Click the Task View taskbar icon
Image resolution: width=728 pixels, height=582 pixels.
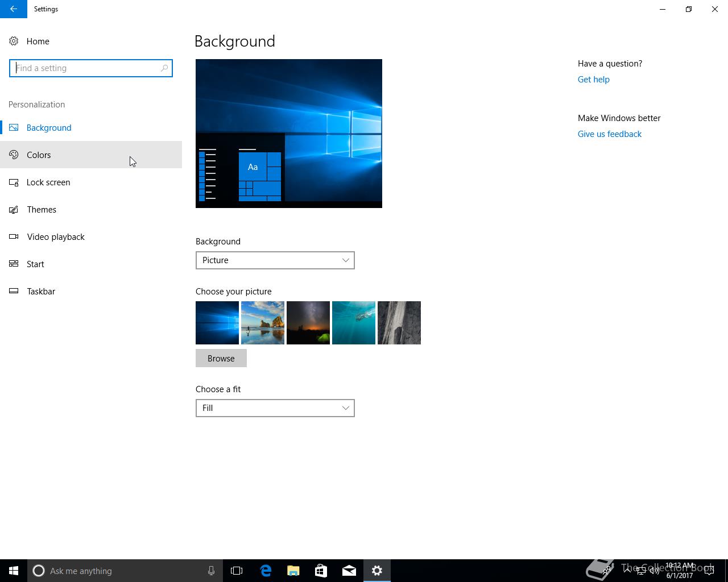pyautogui.click(x=237, y=571)
